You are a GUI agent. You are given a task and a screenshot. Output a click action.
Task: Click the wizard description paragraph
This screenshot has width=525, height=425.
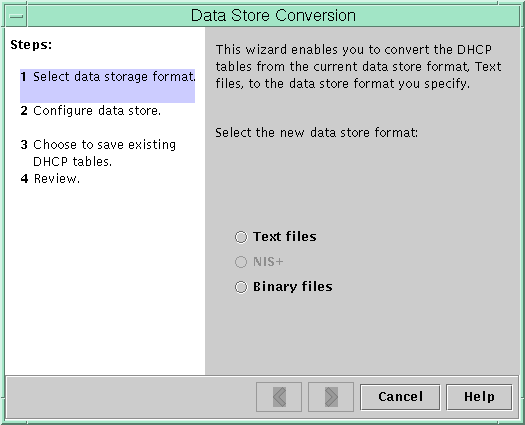click(358, 67)
